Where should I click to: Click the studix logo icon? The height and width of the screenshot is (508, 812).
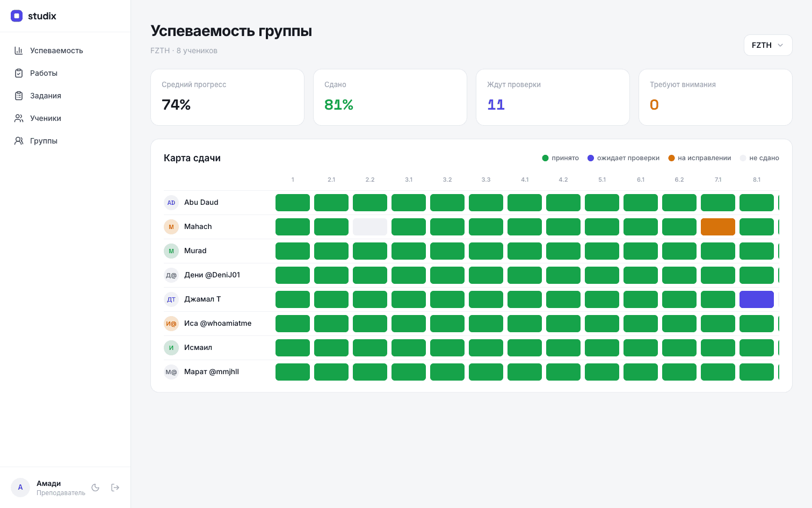pyautogui.click(x=17, y=16)
